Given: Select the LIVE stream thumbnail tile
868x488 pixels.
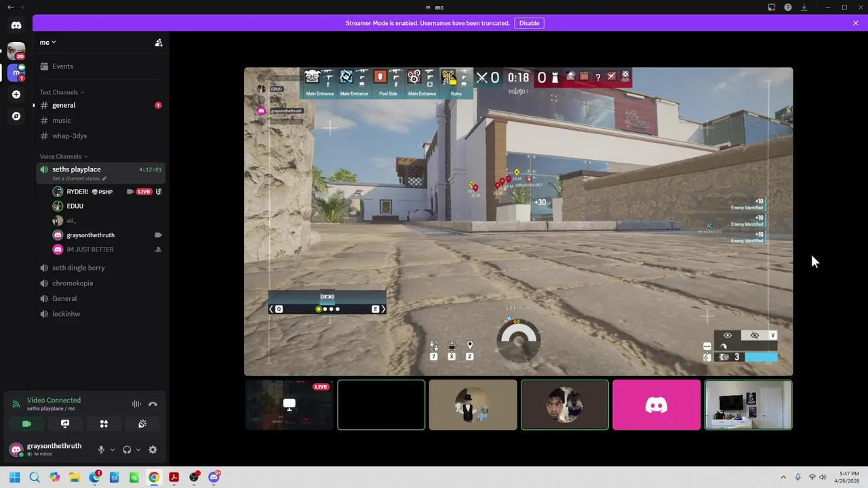Looking at the screenshot, I should (x=290, y=405).
